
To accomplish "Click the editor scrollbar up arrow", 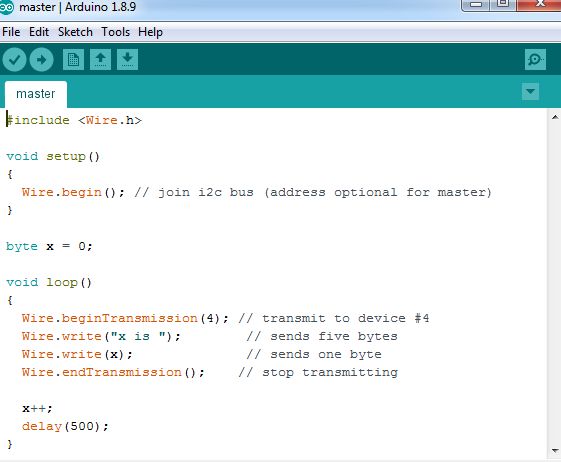I will coord(555,117).
